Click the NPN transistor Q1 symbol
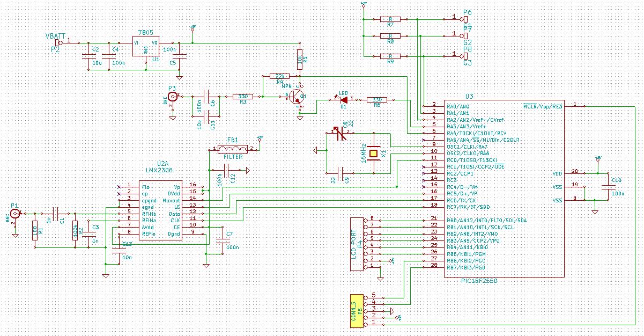The image size is (644, 336). point(298,97)
